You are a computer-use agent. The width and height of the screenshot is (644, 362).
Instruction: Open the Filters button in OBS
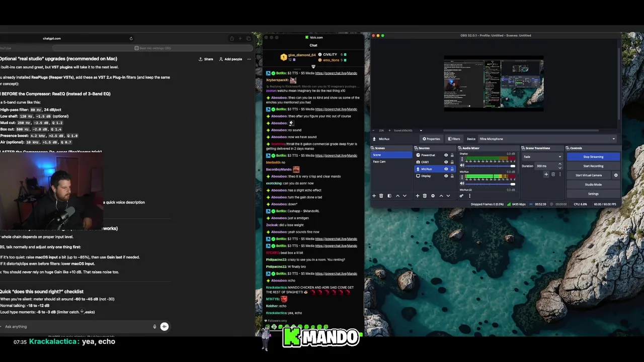click(454, 139)
